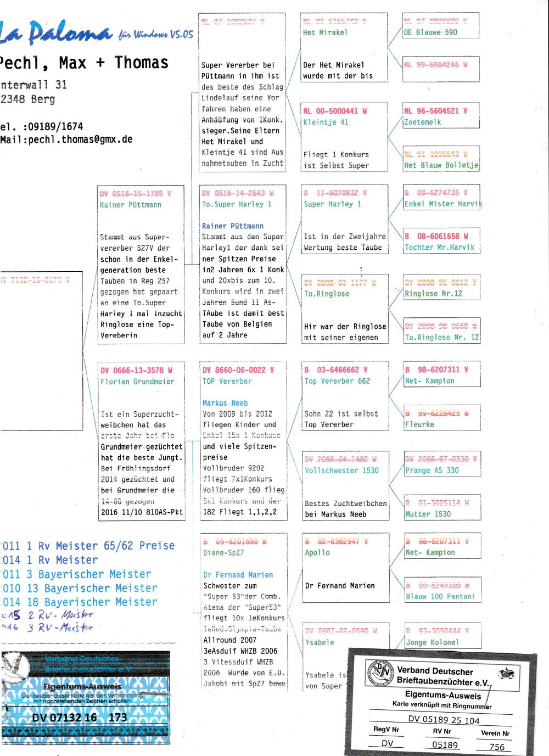Click the Tochter Mr.Harvik box
The image size is (549, 756).
[x=441, y=242]
